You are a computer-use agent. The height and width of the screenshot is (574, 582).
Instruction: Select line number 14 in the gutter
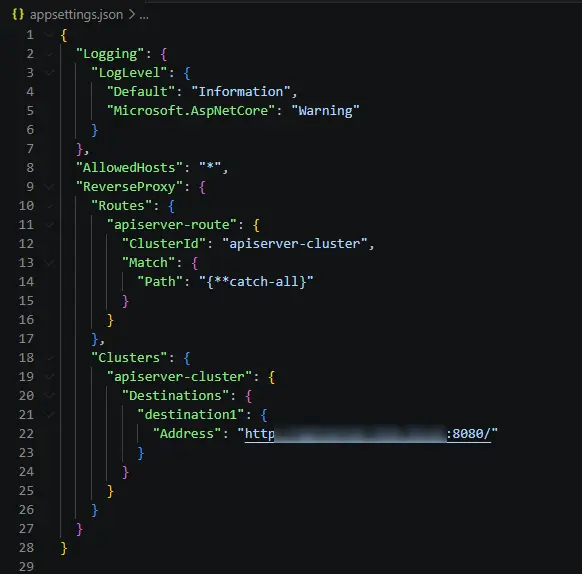coord(26,282)
